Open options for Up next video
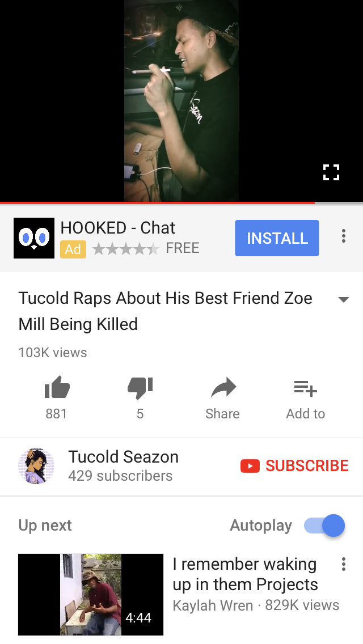The image size is (363, 644). coord(344,564)
